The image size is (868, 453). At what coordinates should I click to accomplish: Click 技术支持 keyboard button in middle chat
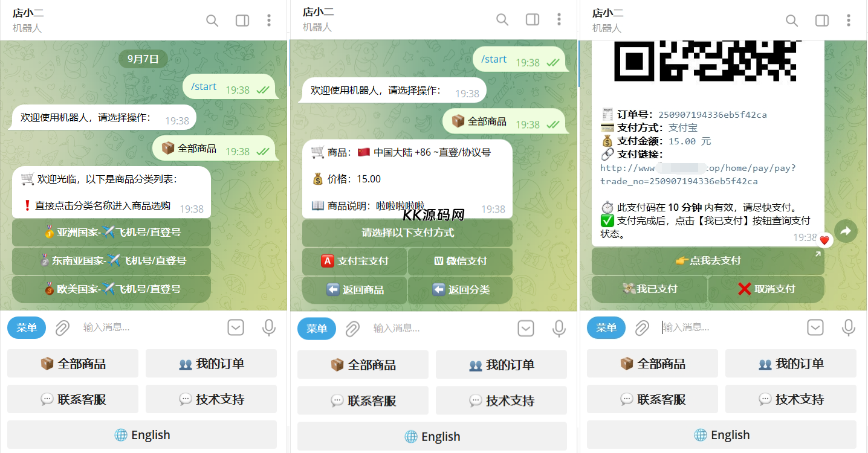501,400
